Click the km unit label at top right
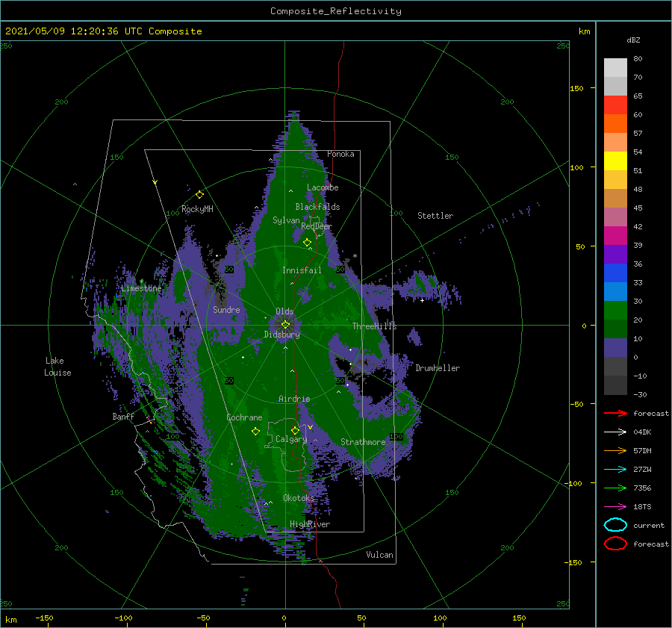The width and height of the screenshot is (672, 628). point(584,31)
